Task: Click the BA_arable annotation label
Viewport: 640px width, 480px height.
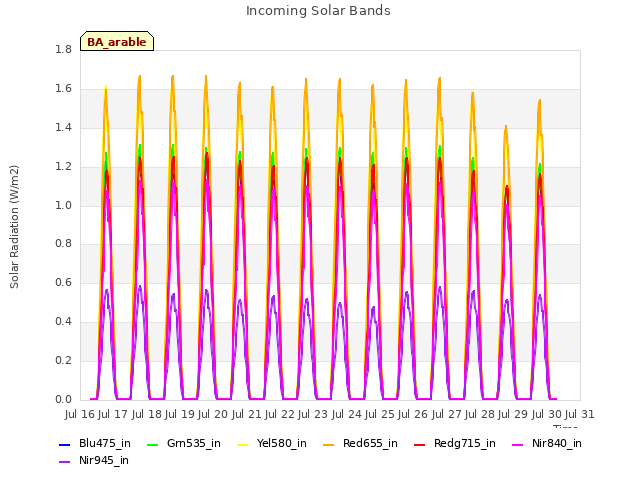Action: point(117,42)
